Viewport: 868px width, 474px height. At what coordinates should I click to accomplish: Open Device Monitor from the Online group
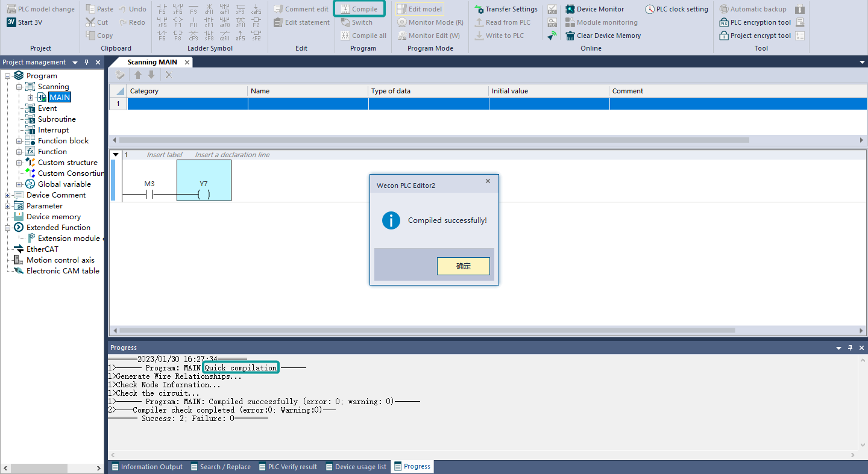click(570, 9)
